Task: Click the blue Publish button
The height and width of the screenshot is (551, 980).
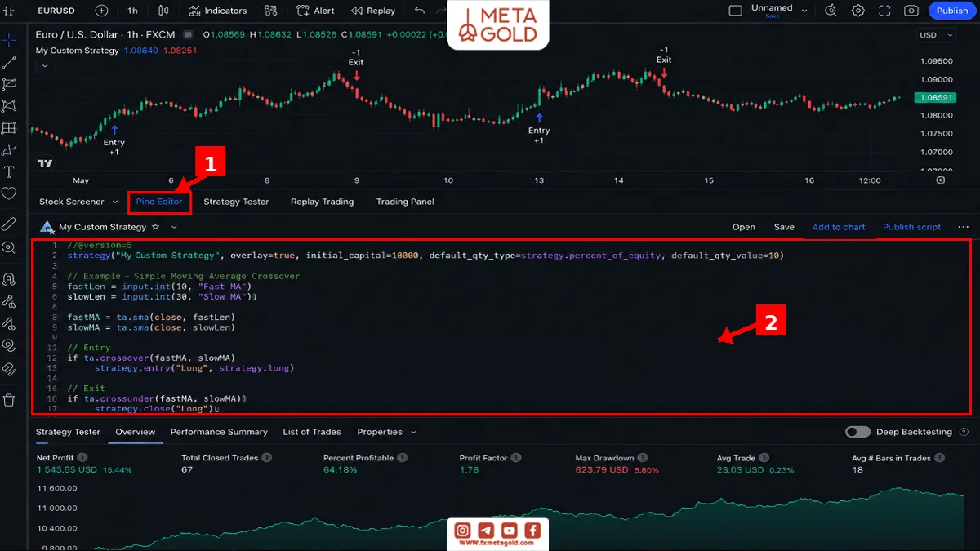Action: [x=952, y=11]
